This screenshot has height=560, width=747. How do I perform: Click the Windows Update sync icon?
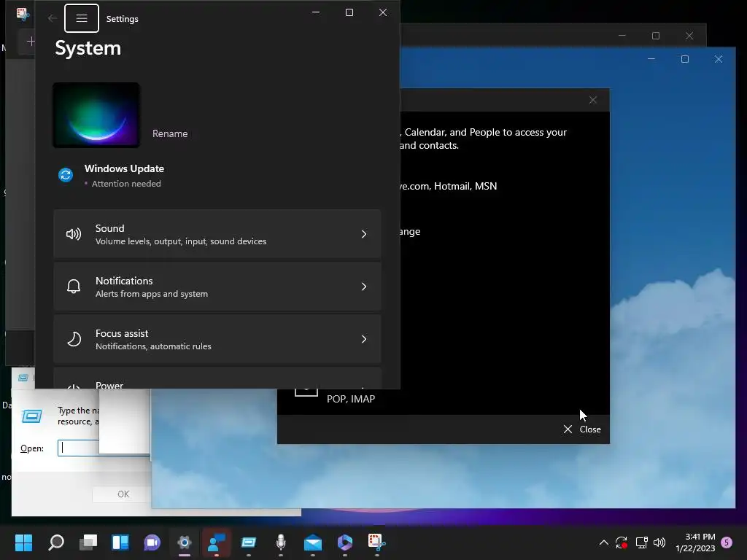point(66,175)
